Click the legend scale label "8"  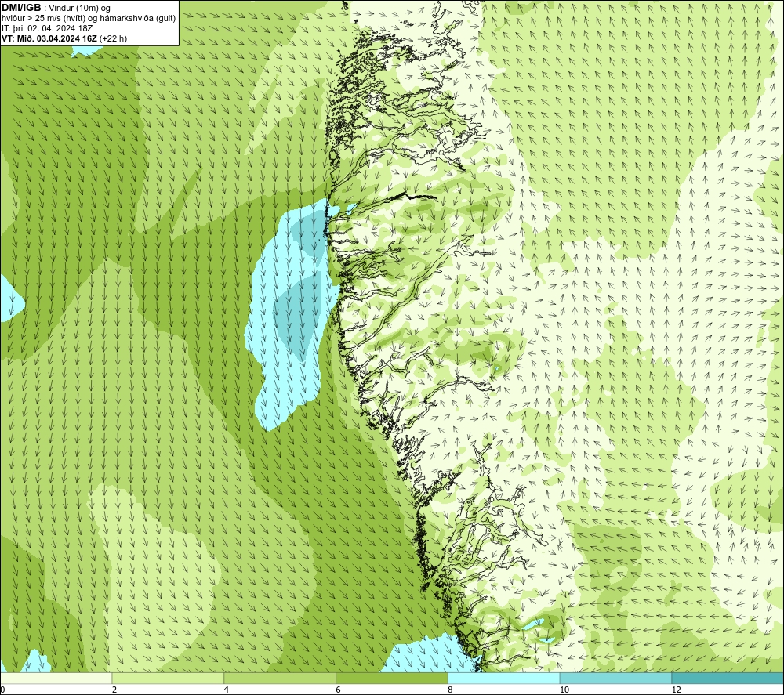451,690
